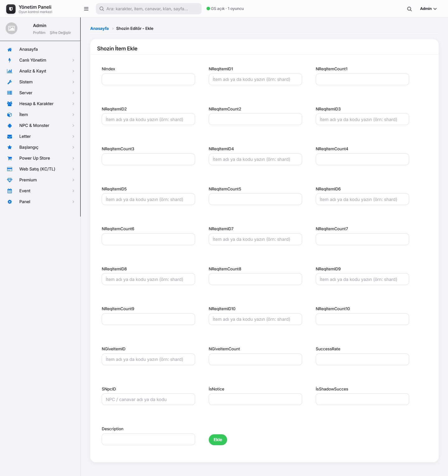Open the Profilim link

(x=39, y=33)
